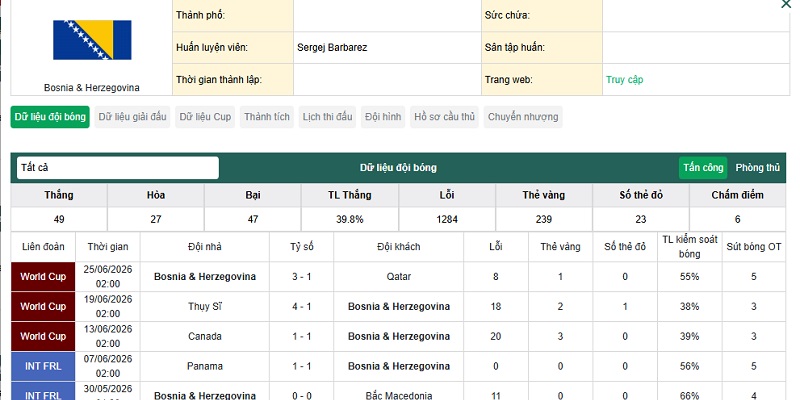
Task: Click the 1 - 1 score in Panama match
Action: click(302, 366)
